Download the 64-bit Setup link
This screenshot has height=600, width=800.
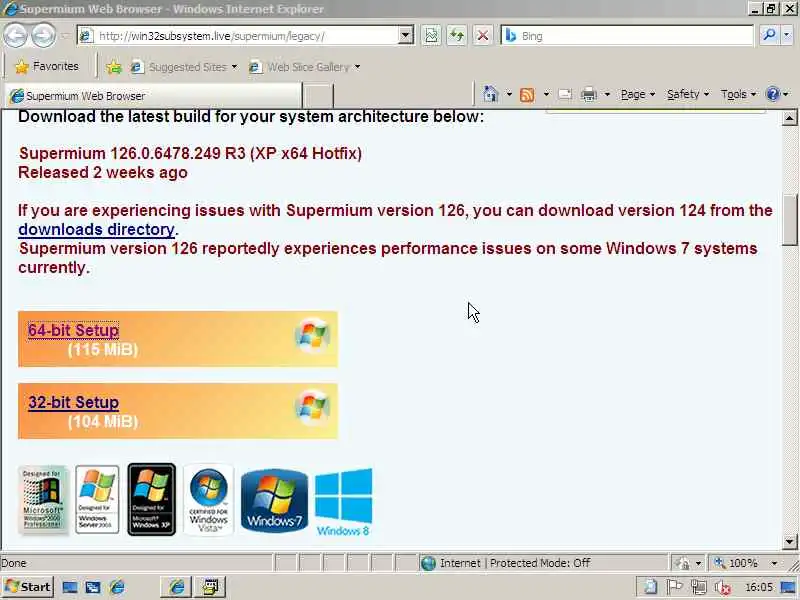tap(73, 331)
